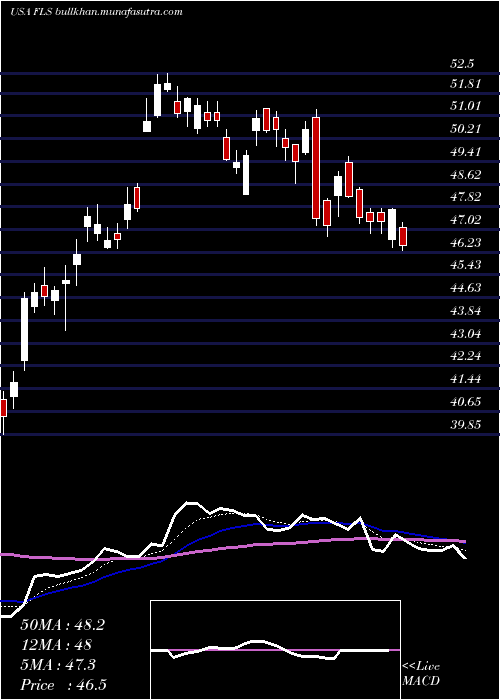Select the 41.44 price label
The image size is (500, 700).
tap(465, 379)
